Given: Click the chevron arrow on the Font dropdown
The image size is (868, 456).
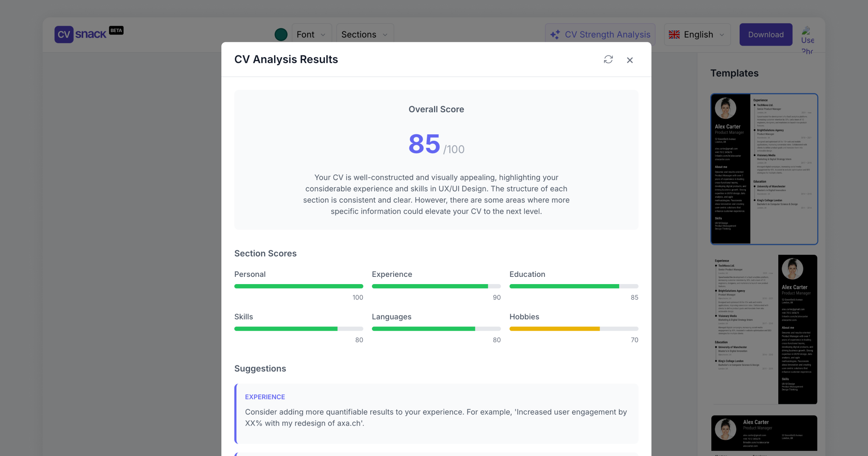Looking at the screenshot, I should (323, 35).
